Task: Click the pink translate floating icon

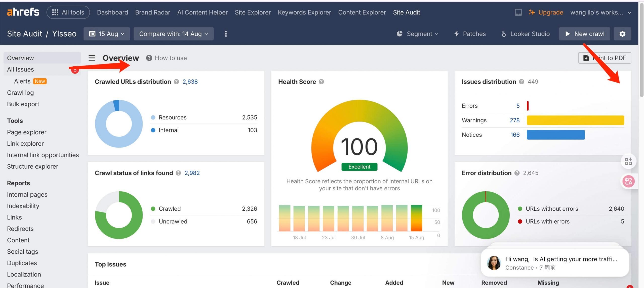Action: [x=628, y=181]
